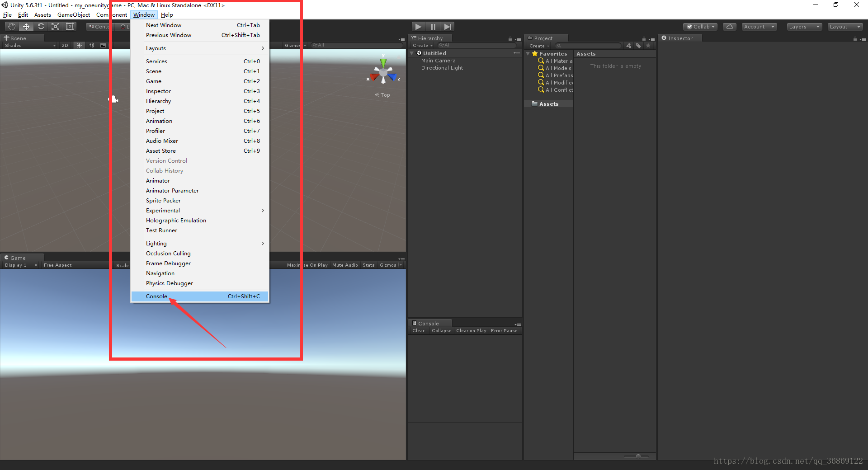Open Create dropdown in Hierarchy
868x470 pixels.
click(422, 46)
